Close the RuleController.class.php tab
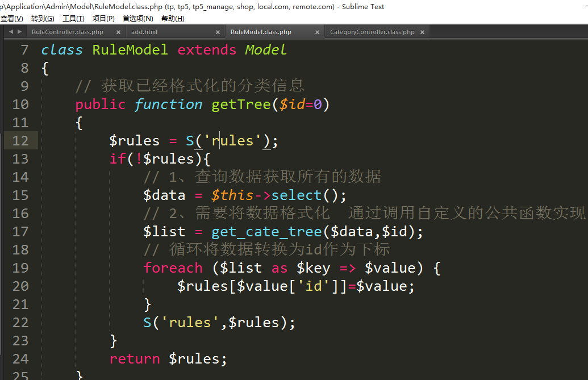Screen dimensions: 588x380 pos(118,32)
